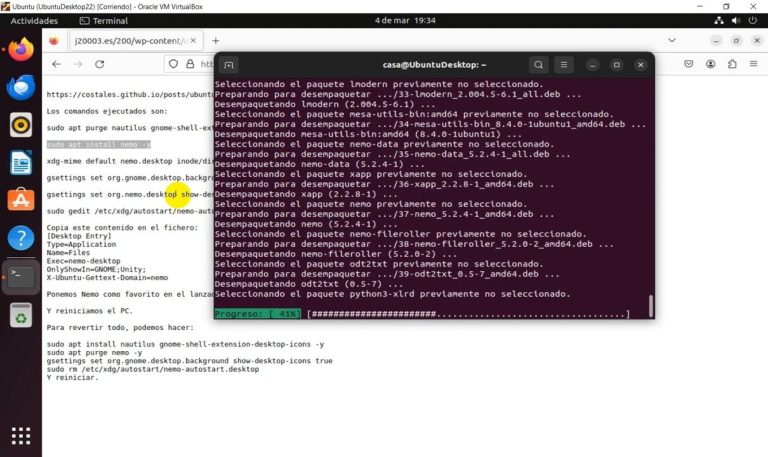768x457 pixels.
Task: Click the 'Y reiniciamos el PC.' line
Action: point(90,311)
